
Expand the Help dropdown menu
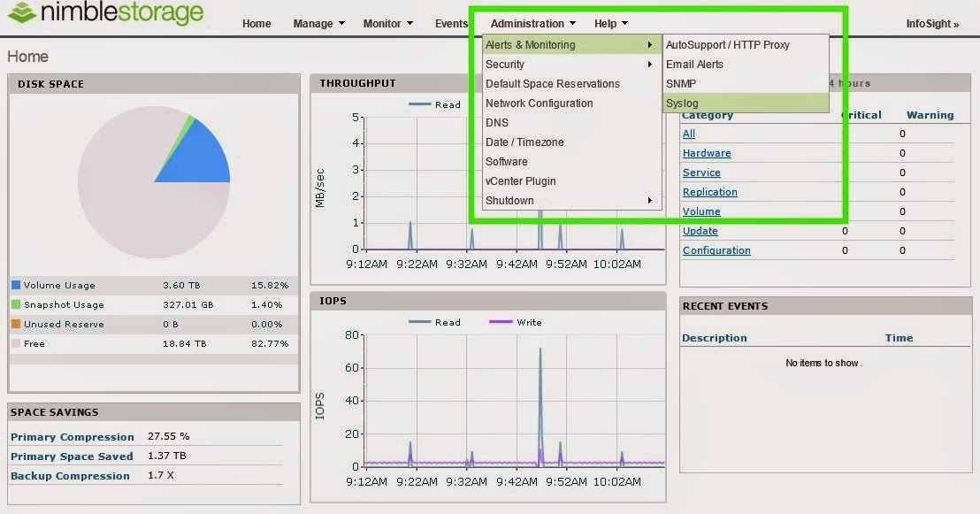point(610,24)
